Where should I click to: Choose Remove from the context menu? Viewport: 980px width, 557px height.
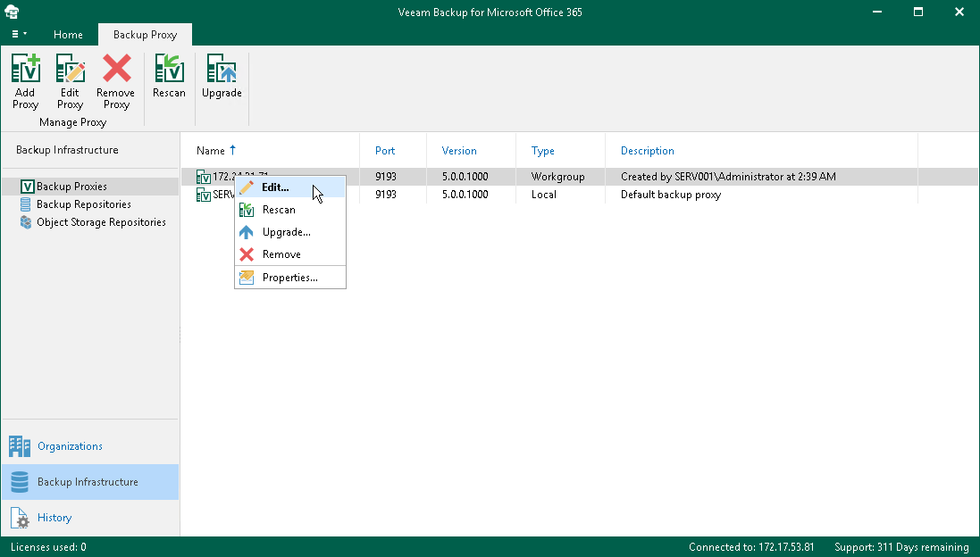290,254
